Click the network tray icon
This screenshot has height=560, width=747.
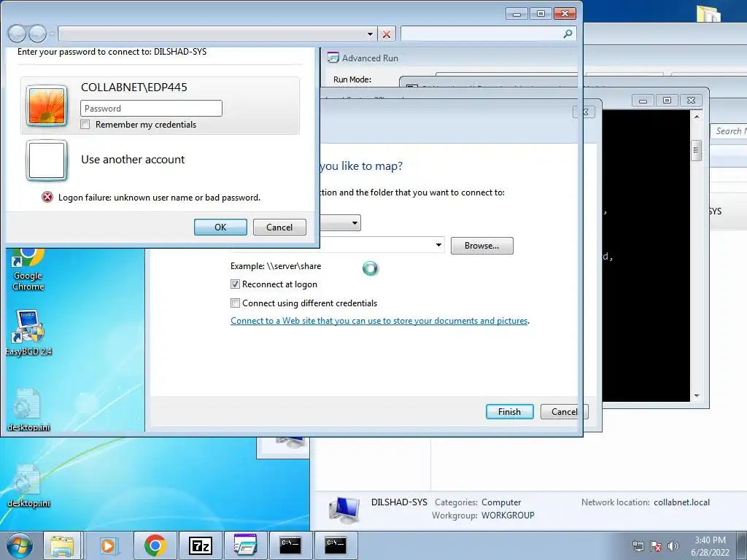(638, 546)
